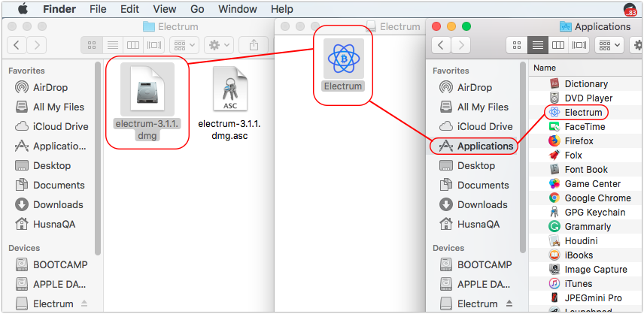Switch Applications window to cover flow view
Image resolution: width=644 pixels, height=314 pixels.
click(579, 44)
